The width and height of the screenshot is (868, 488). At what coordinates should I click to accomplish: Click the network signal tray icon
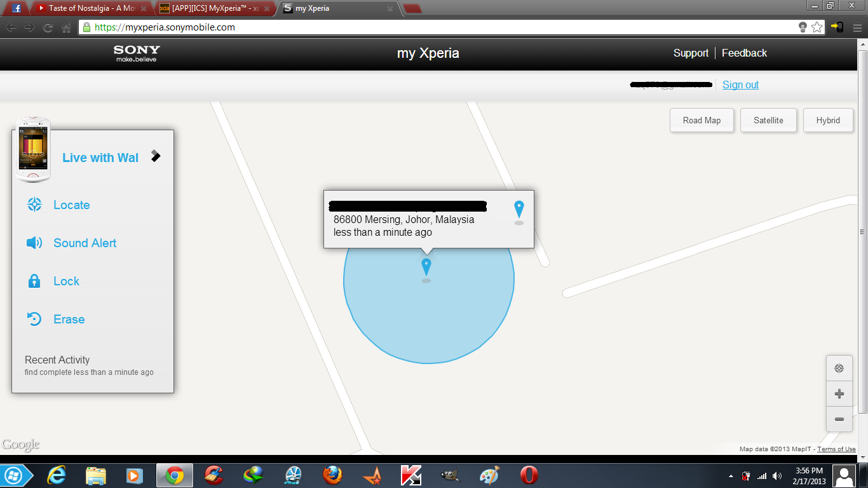click(x=762, y=476)
